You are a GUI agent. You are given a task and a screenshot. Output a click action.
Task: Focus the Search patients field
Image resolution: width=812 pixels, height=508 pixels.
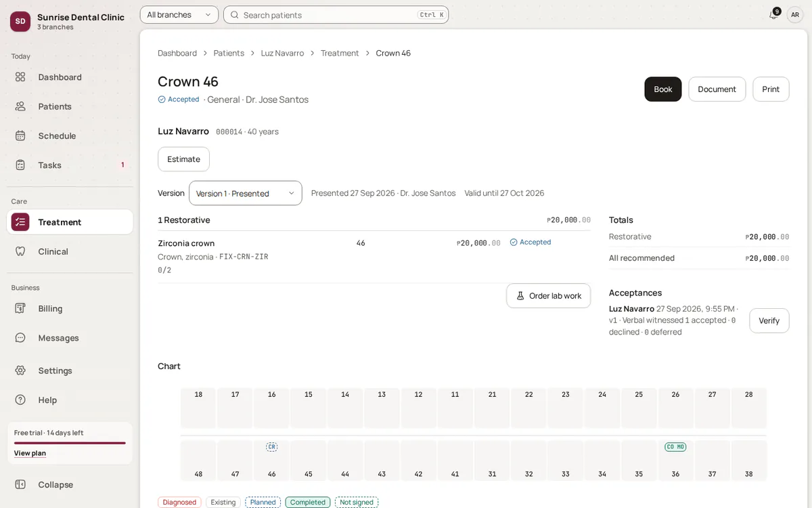point(336,15)
